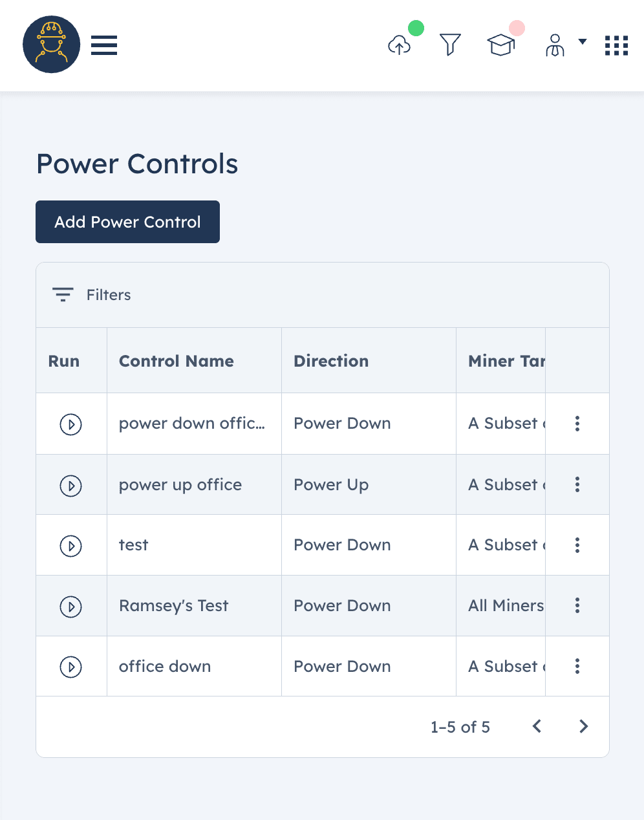Open the user account dropdown arrow

click(583, 41)
